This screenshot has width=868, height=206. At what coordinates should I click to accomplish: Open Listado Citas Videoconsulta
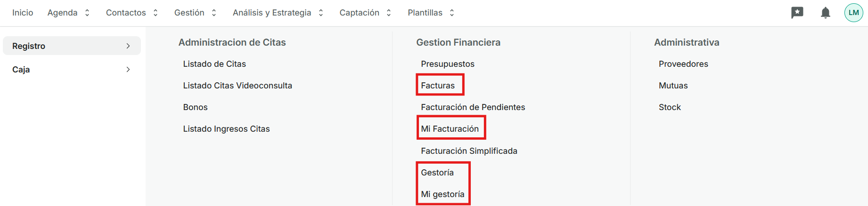click(x=237, y=86)
